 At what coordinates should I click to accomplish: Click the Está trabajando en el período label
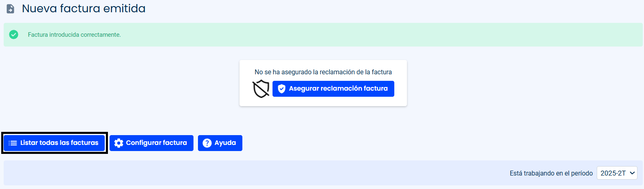click(x=551, y=173)
